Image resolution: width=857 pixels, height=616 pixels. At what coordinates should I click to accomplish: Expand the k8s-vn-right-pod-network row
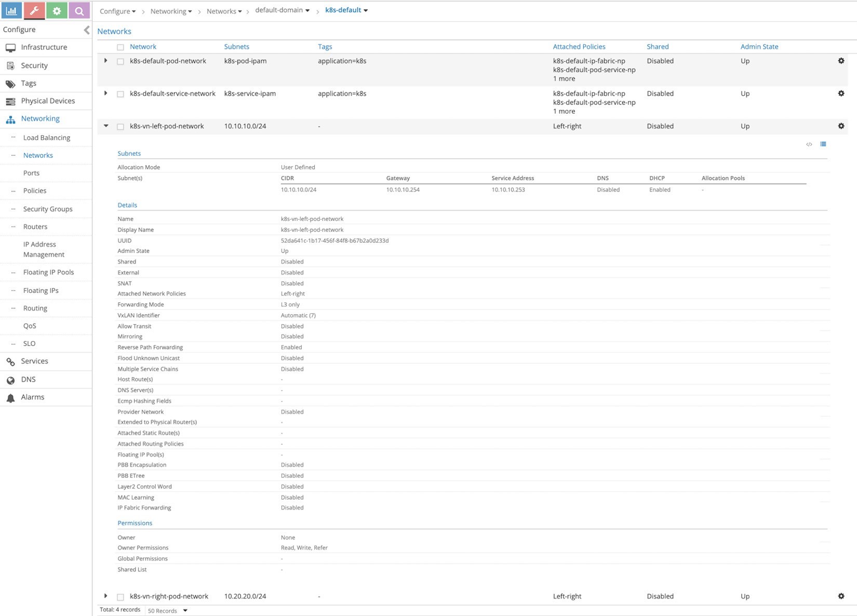click(x=106, y=596)
